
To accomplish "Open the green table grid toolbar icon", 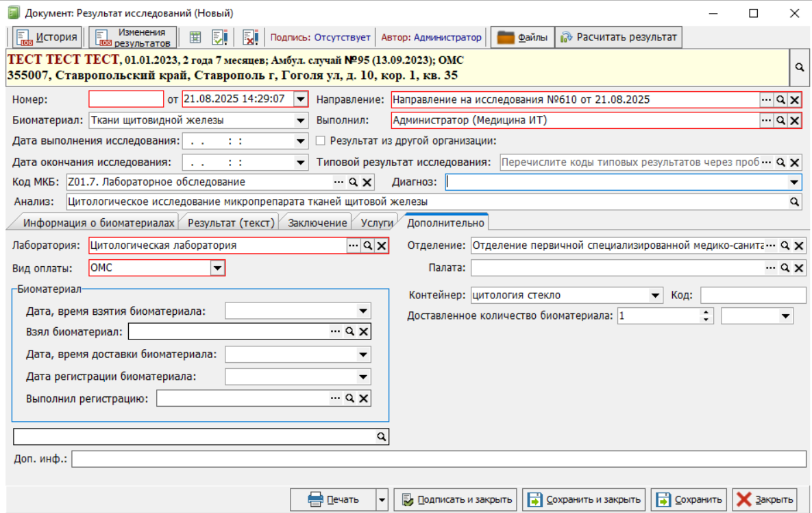I will [195, 37].
